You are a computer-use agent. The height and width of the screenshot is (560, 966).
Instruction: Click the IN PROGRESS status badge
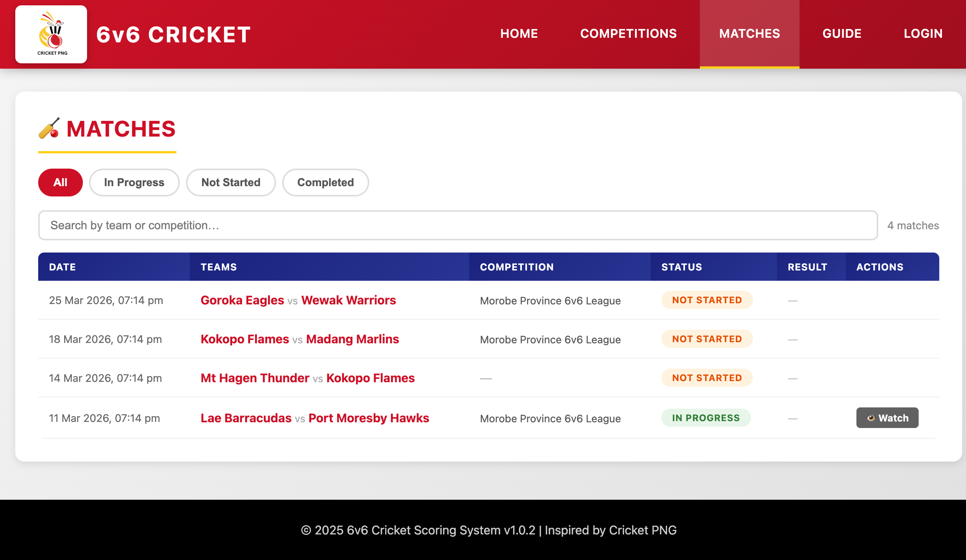click(706, 418)
